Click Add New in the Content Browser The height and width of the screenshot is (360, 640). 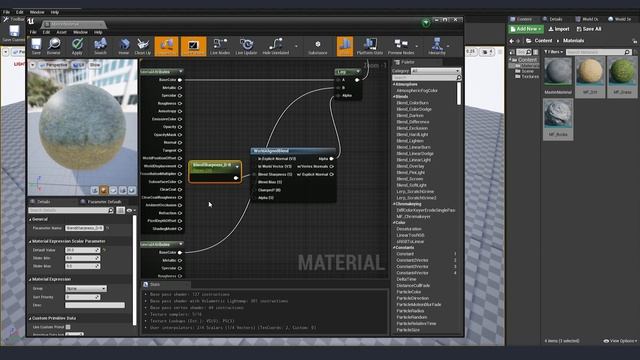coord(526,29)
